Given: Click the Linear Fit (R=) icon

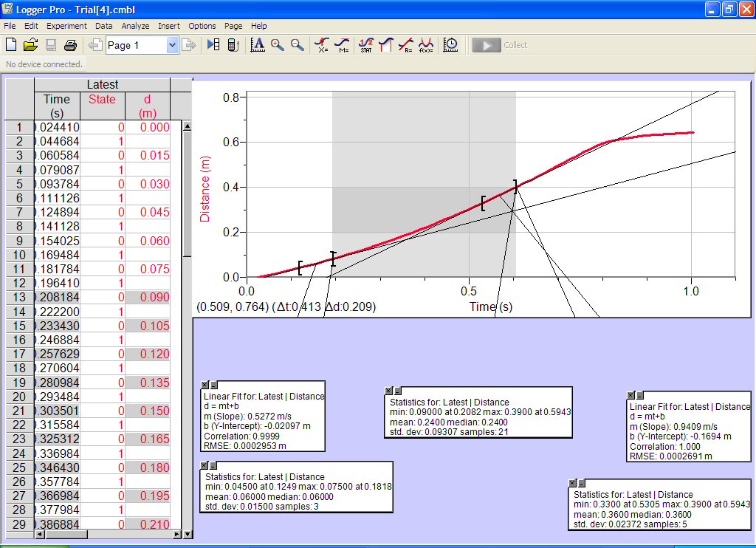Looking at the screenshot, I should (405, 45).
